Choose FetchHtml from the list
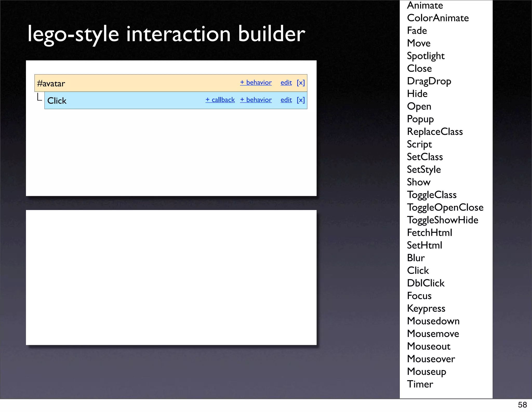 (x=430, y=233)
